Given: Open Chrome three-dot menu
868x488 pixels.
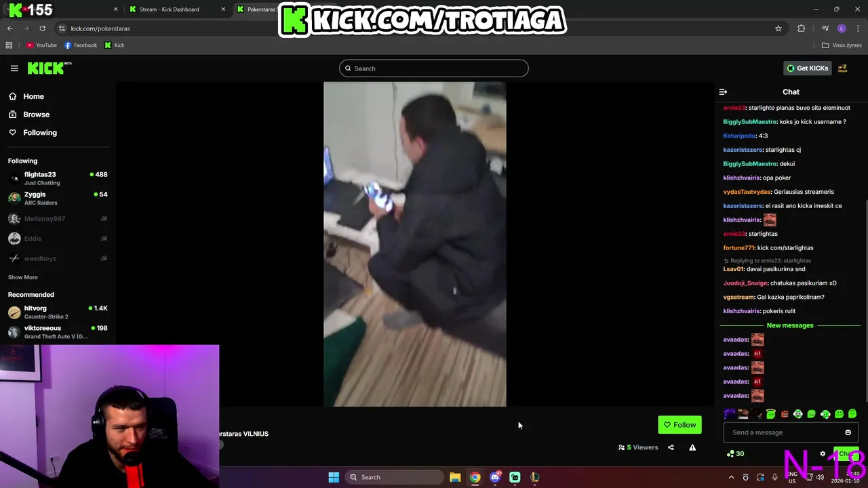Looking at the screenshot, I should (x=858, y=28).
